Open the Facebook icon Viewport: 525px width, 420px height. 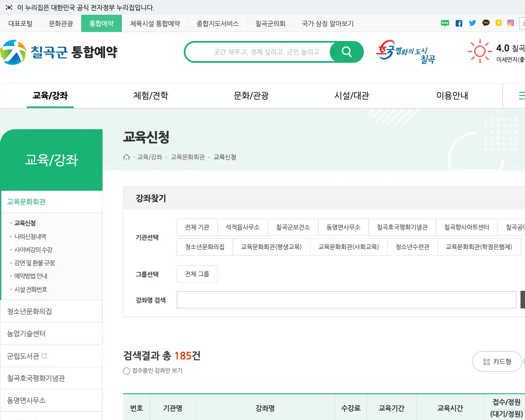point(459,23)
